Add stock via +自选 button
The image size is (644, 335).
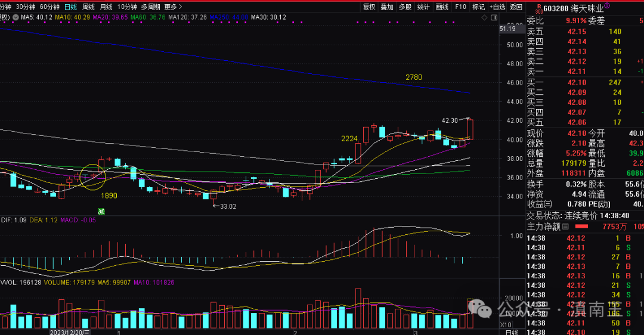click(x=497, y=7)
